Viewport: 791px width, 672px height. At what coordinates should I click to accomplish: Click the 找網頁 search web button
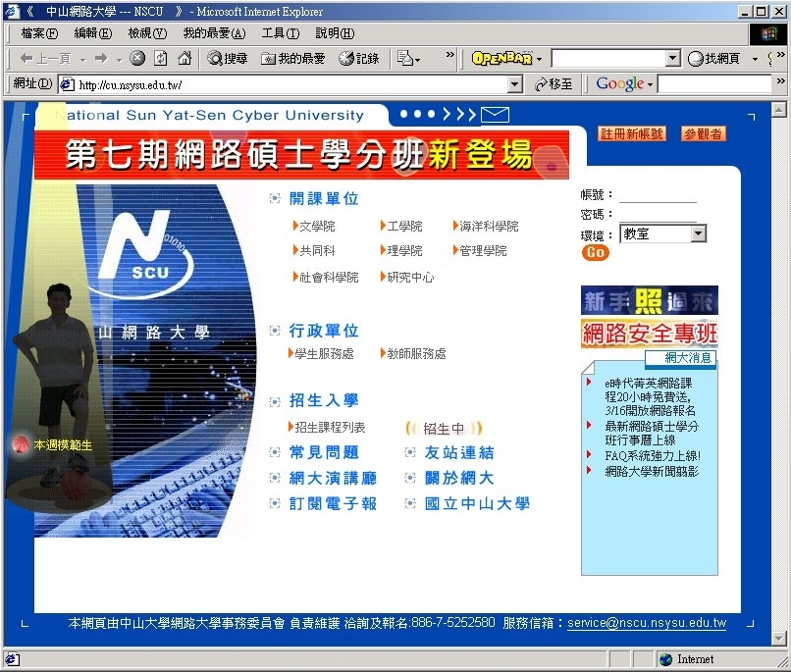(714, 59)
